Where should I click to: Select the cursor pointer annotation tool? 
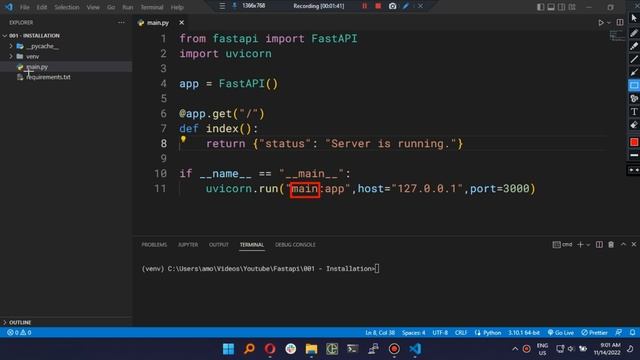point(634,18)
